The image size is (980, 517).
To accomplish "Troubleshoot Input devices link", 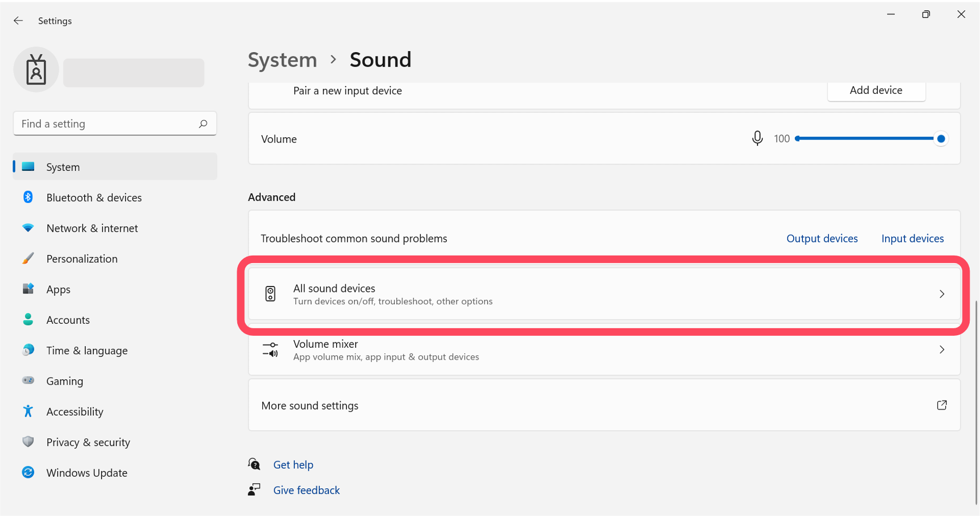I will 913,238.
